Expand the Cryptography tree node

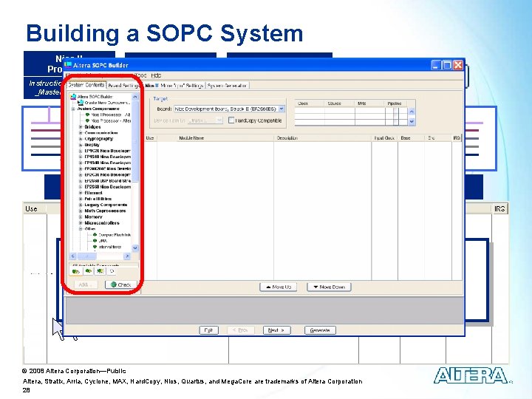click(x=81, y=139)
